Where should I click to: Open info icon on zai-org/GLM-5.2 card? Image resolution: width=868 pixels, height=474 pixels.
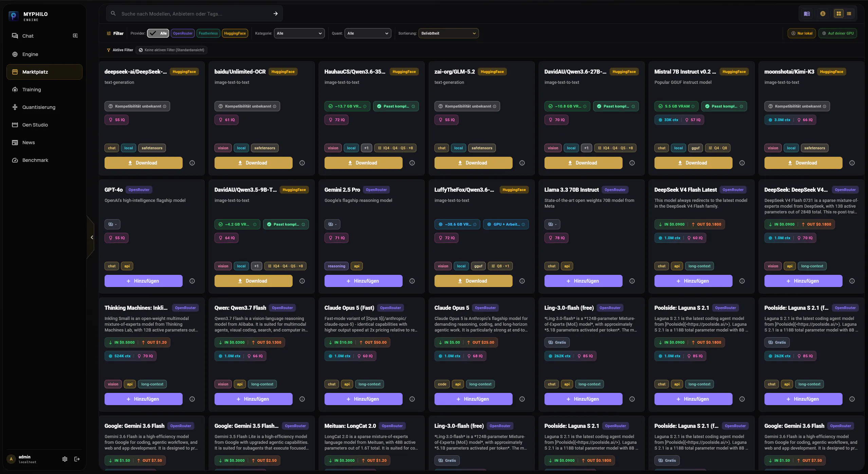(x=522, y=163)
